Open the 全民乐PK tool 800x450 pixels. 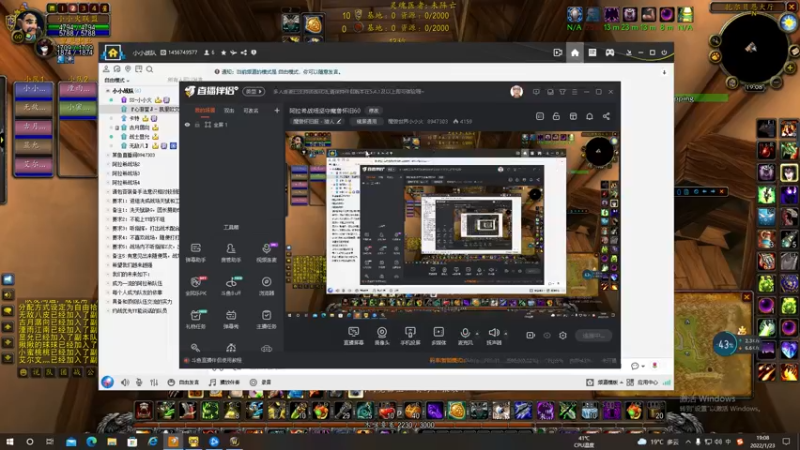(x=196, y=286)
